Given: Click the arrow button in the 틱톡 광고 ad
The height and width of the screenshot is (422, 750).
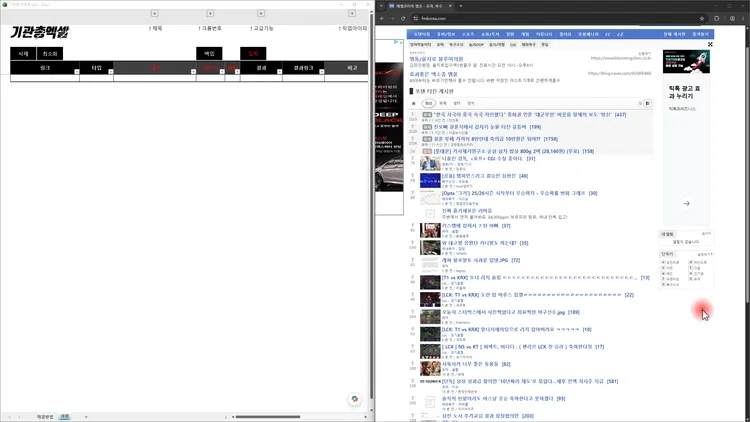Looking at the screenshot, I should point(686,203).
